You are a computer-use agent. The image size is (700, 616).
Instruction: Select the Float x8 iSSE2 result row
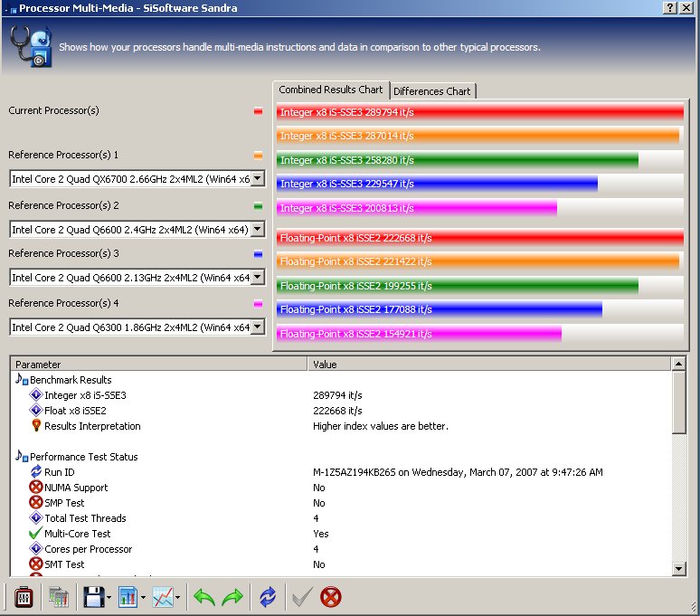(341, 411)
